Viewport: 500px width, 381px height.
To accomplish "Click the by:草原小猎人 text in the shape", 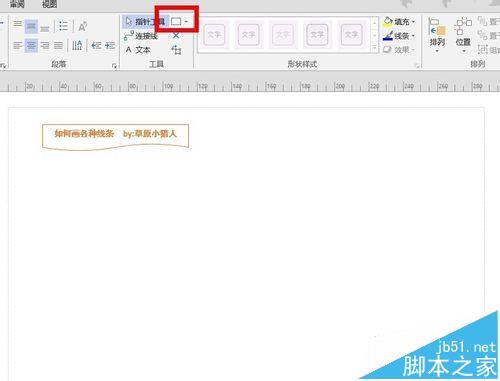I will click(150, 134).
